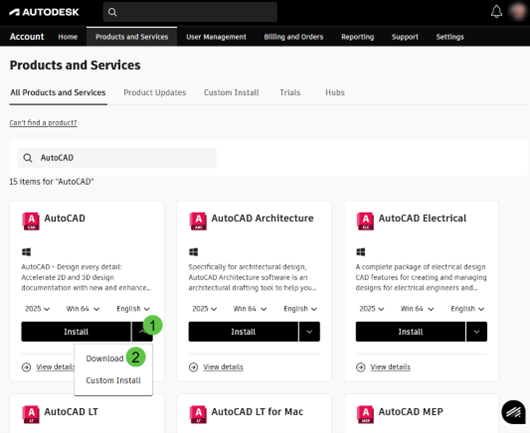Go to Home in Account navigation

tap(68, 37)
